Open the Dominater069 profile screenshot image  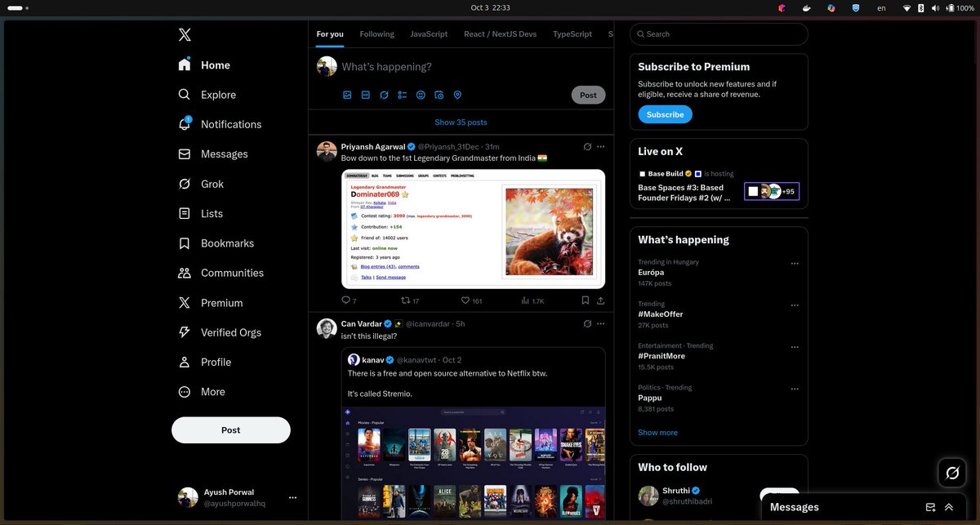click(x=473, y=229)
